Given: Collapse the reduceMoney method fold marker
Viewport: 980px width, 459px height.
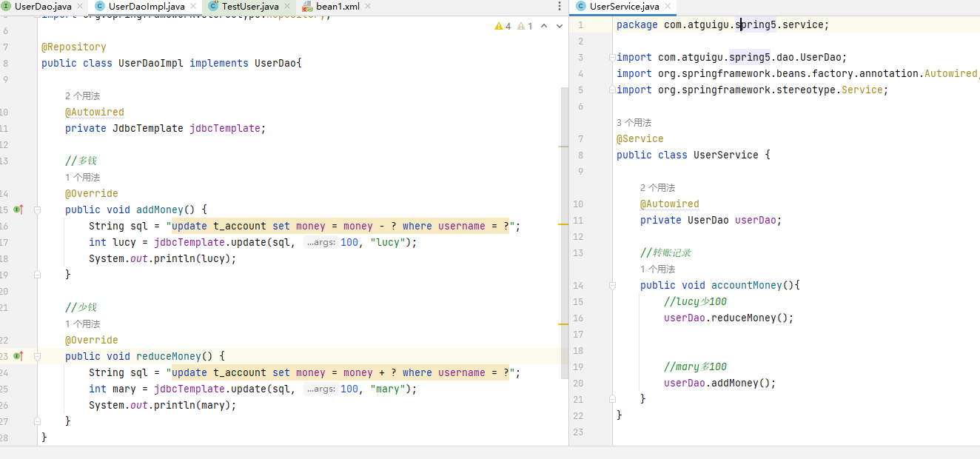Looking at the screenshot, I should click(x=37, y=356).
